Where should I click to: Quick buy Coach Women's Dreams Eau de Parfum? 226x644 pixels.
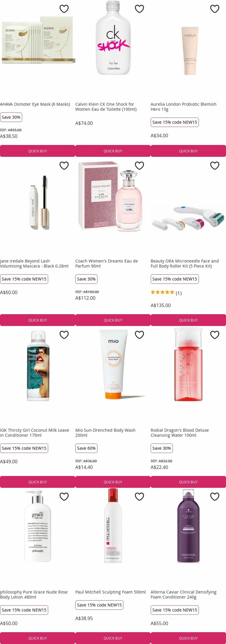pos(113,320)
